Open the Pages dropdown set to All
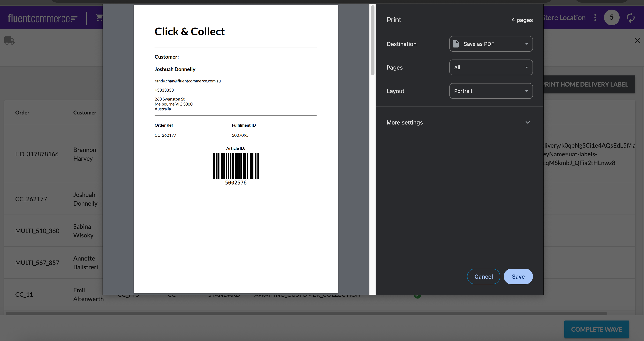Viewport: 644px width, 341px height. [491, 67]
